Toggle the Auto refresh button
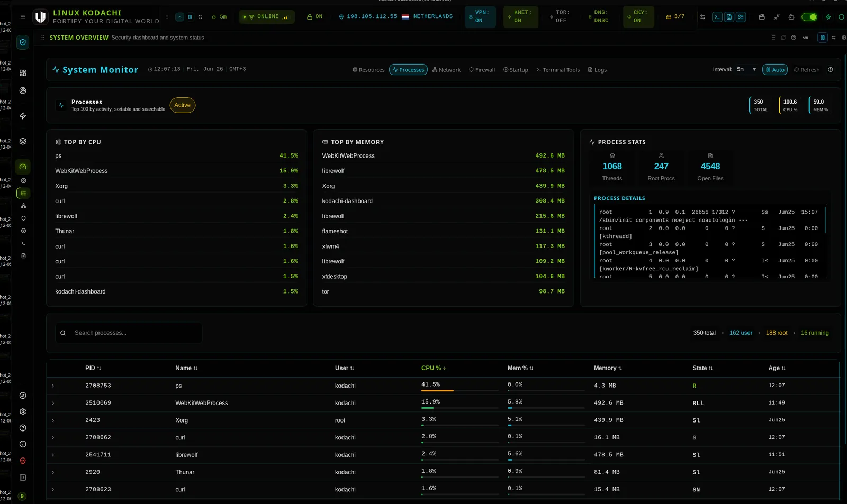 (775, 70)
